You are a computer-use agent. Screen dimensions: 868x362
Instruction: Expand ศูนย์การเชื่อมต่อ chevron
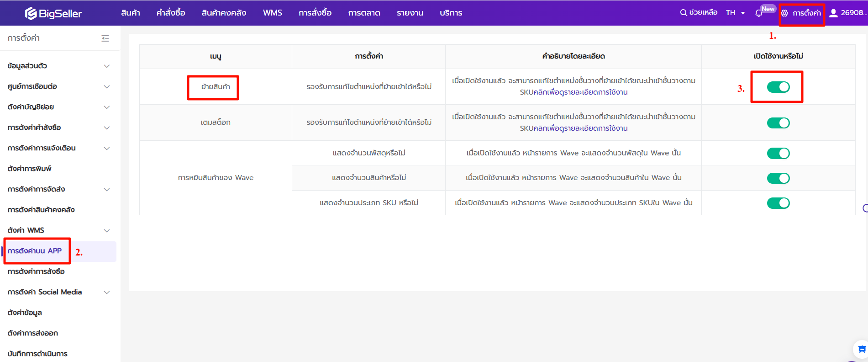107,87
